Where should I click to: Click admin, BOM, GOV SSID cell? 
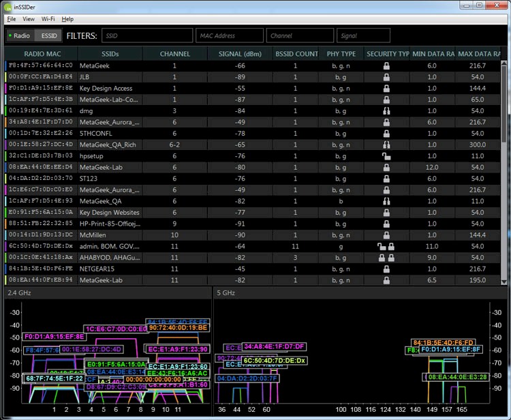110,246
